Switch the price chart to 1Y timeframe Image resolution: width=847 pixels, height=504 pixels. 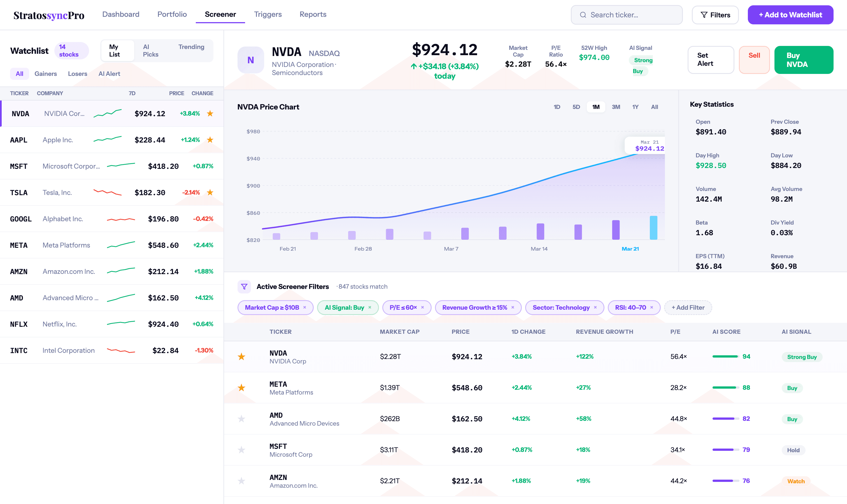pos(635,107)
